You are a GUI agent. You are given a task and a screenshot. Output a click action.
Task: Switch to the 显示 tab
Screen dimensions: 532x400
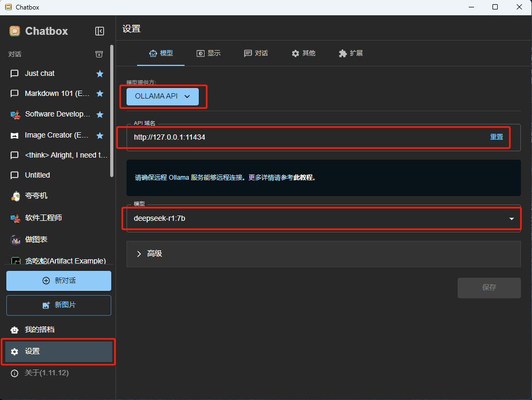(x=208, y=53)
